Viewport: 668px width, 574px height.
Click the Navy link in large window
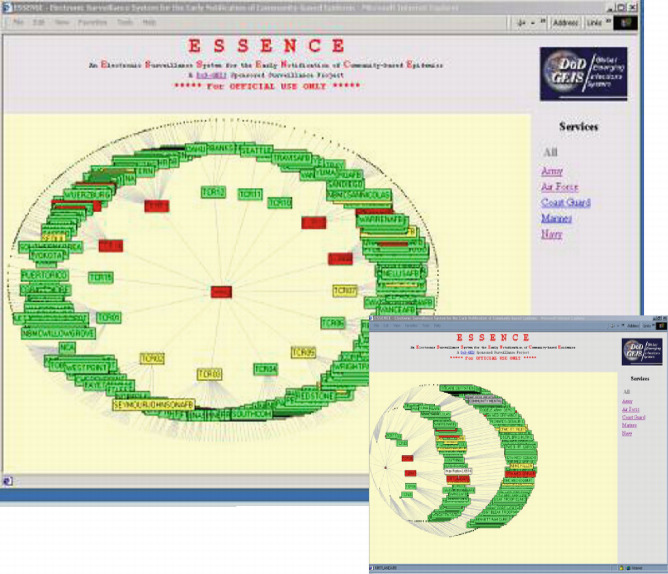[x=552, y=234]
